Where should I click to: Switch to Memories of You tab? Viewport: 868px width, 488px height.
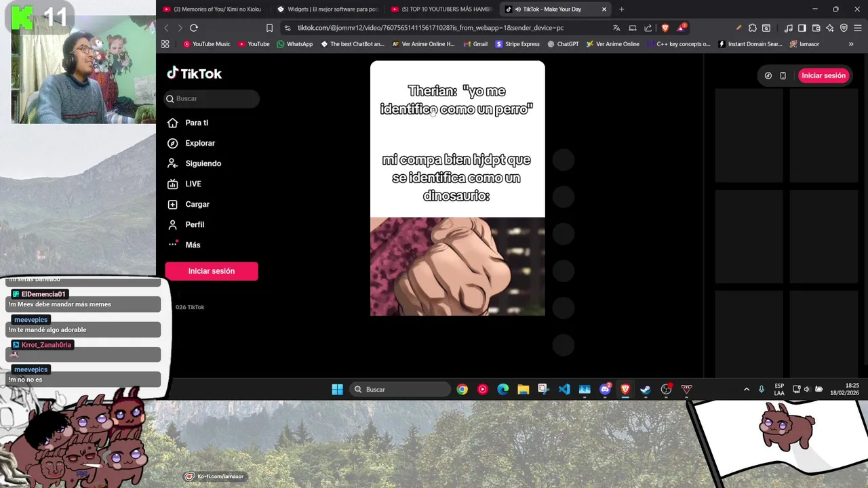click(212, 9)
